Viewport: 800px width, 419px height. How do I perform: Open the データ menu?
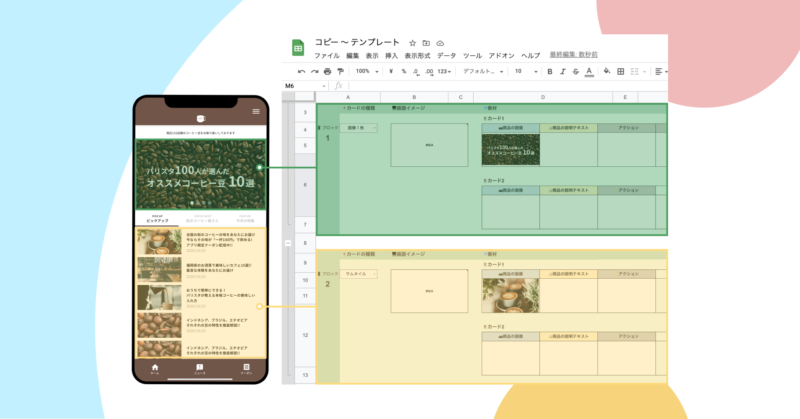(x=446, y=56)
